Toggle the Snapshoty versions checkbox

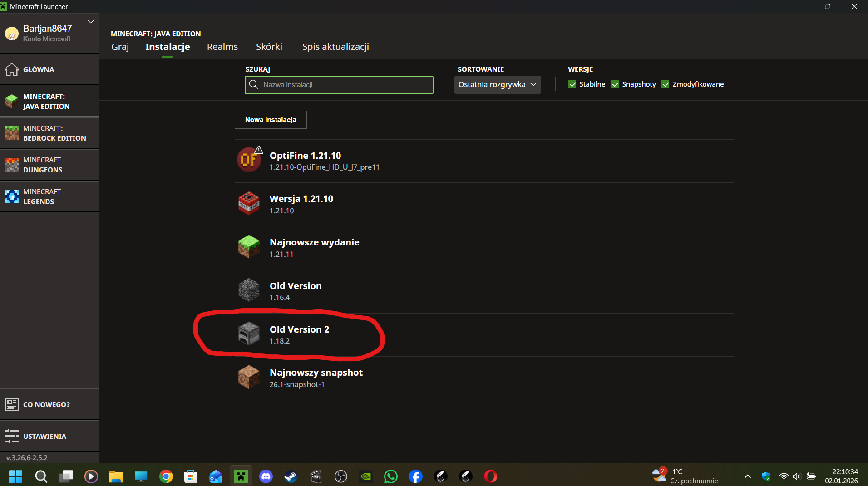[x=615, y=84]
